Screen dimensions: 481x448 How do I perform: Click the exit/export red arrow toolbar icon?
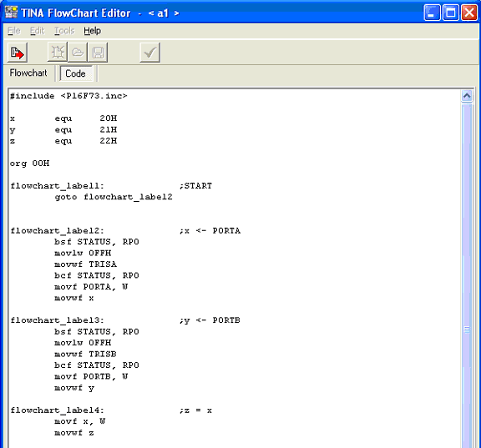pyautogui.click(x=18, y=53)
